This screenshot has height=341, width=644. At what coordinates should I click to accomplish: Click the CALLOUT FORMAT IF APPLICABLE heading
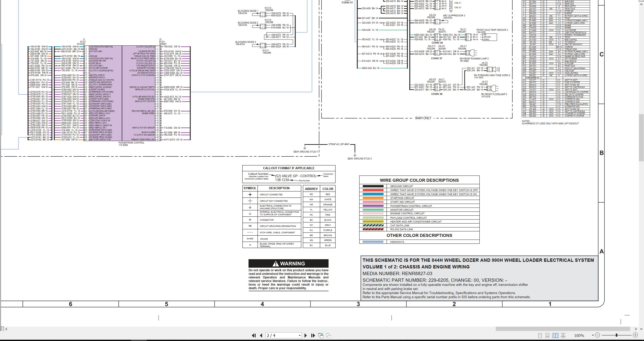[x=289, y=168]
